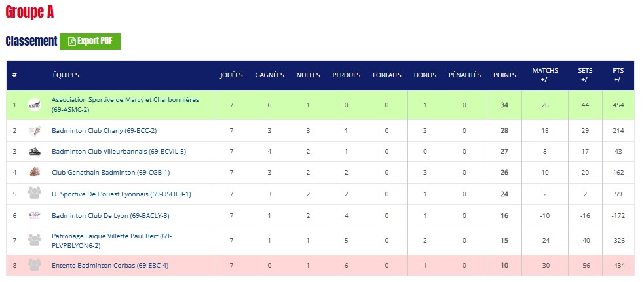Viewport: 644px width, 282px height.
Task: Click the JOUÉES column header
Action: click(231, 75)
